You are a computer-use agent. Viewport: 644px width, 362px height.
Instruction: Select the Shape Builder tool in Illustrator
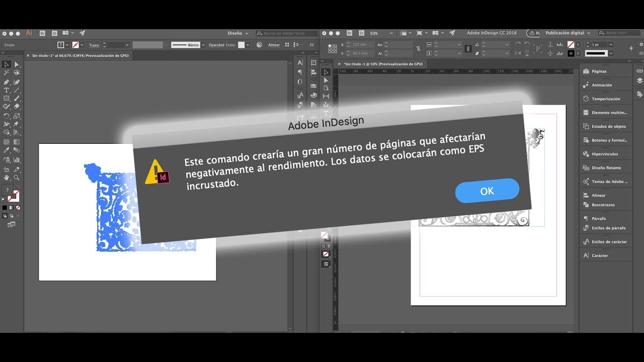(x=6, y=132)
